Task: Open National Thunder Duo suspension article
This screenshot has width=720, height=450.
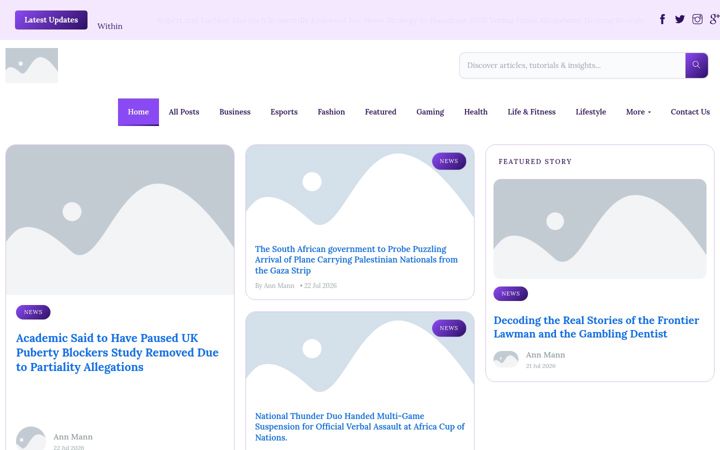Action: 360,427
